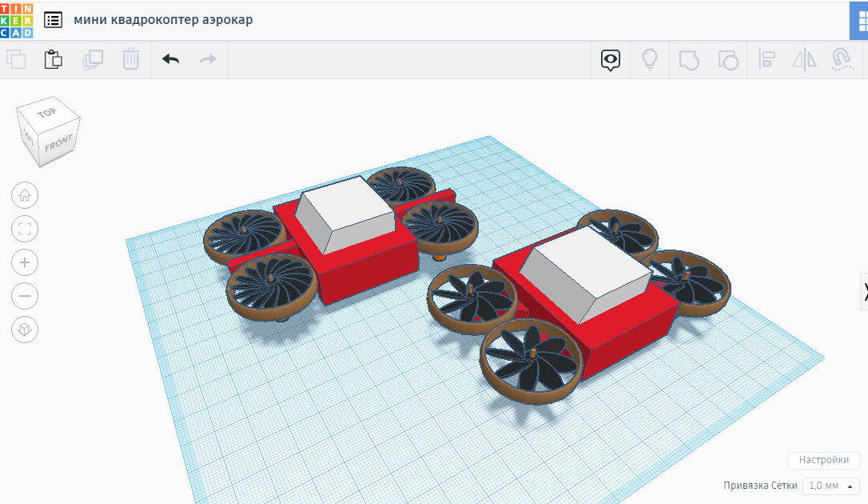The width and height of the screenshot is (868, 504).
Task: Zoom in with the plus button
Action: [25, 262]
